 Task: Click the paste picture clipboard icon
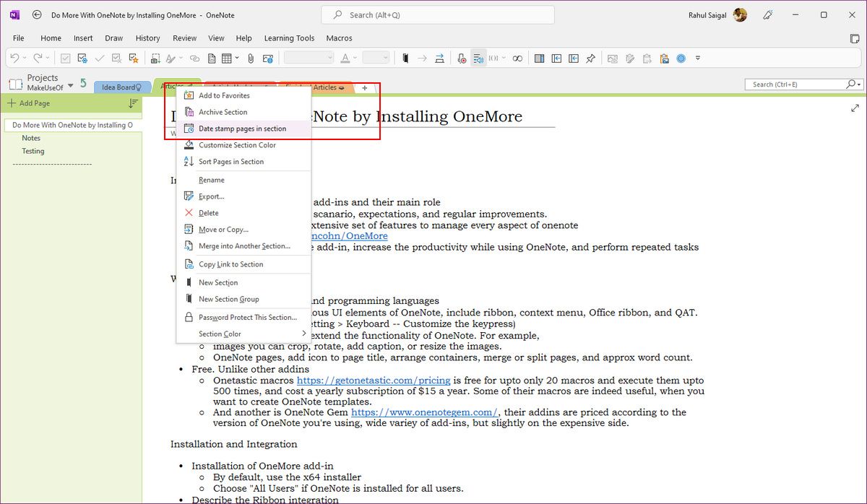click(664, 58)
